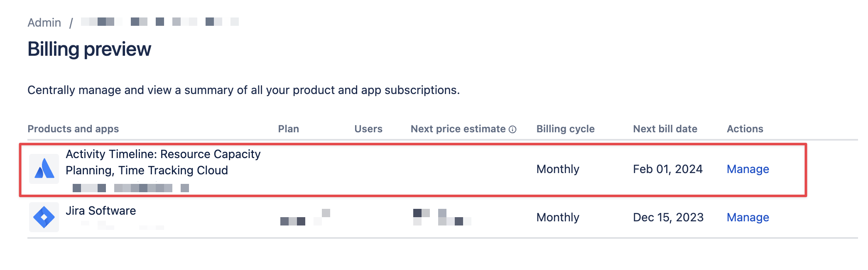Select the Activity Timeline app name text
Viewport: 868px width, 270px height.
click(x=163, y=162)
